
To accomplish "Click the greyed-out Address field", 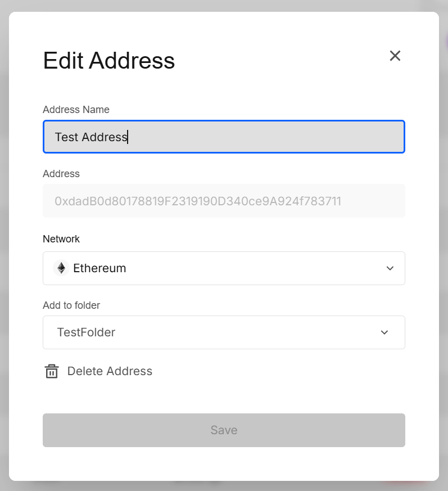I will (x=224, y=201).
